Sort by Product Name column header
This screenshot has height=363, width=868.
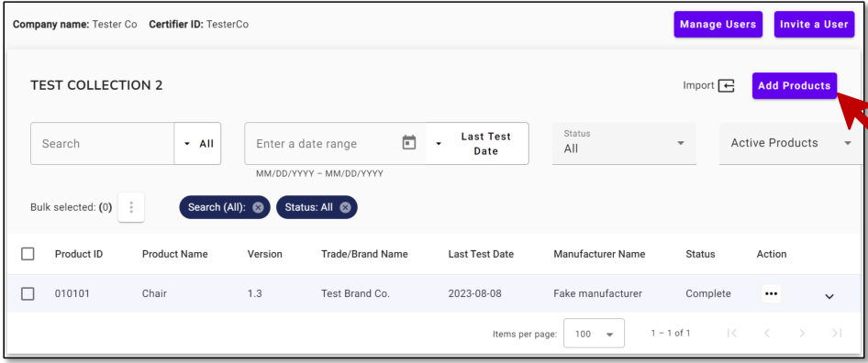[x=175, y=254]
